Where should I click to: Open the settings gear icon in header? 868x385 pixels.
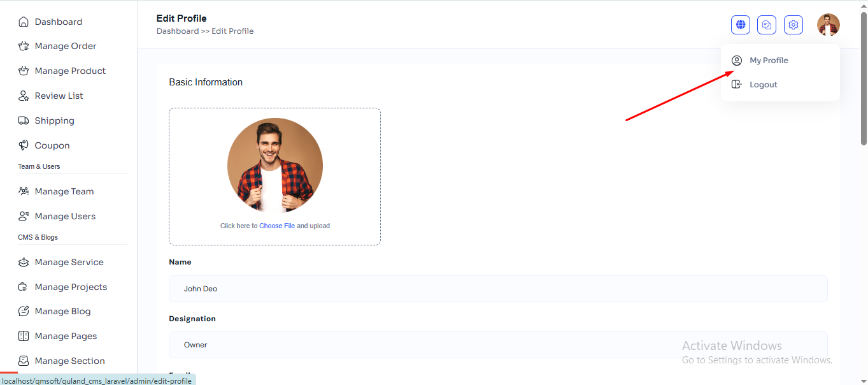point(793,25)
